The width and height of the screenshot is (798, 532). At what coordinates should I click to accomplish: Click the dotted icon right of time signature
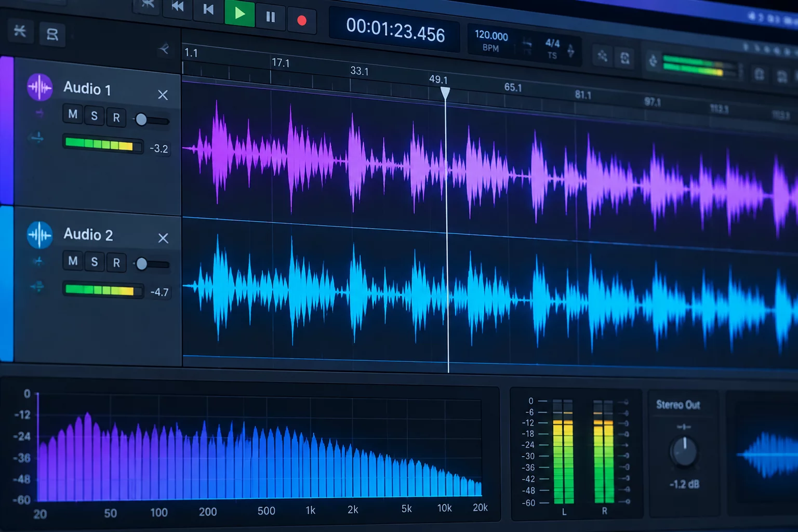[x=602, y=55]
